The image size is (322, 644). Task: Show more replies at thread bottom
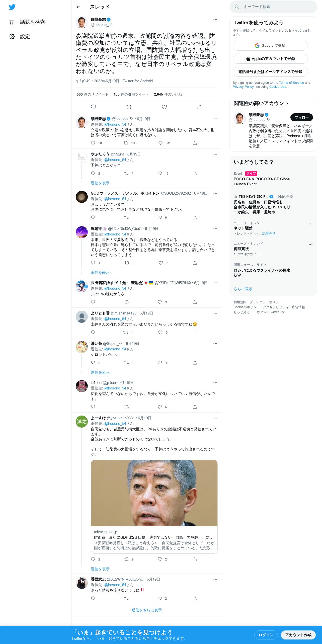pos(147,610)
